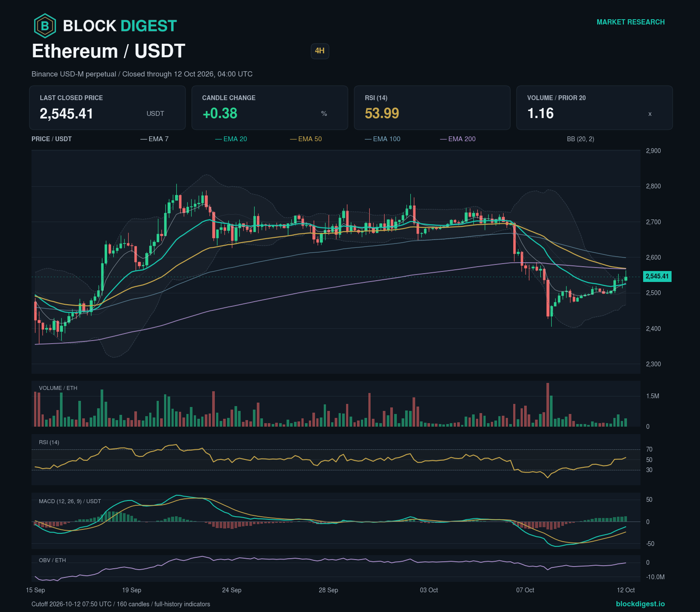700x612 pixels.
Task: Click the 2,900 price axis label
Action: point(654,151)
